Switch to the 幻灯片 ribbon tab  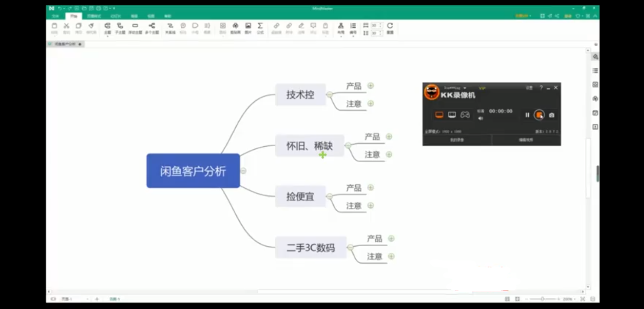[116, 16]
